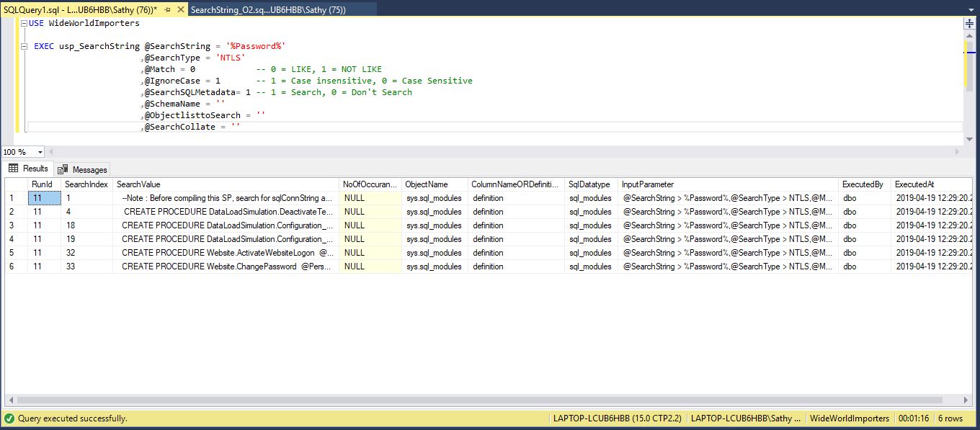Viewport: 980px width, 430px height.
Task: Select the InputParameter column header
Action: pyautogui.click(x=728, y=184)
